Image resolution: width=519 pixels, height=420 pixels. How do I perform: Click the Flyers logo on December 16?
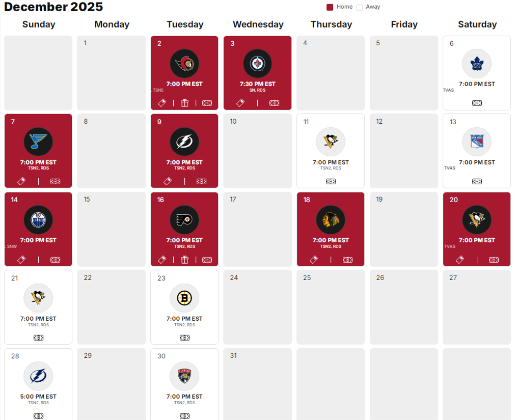(184, 220)
